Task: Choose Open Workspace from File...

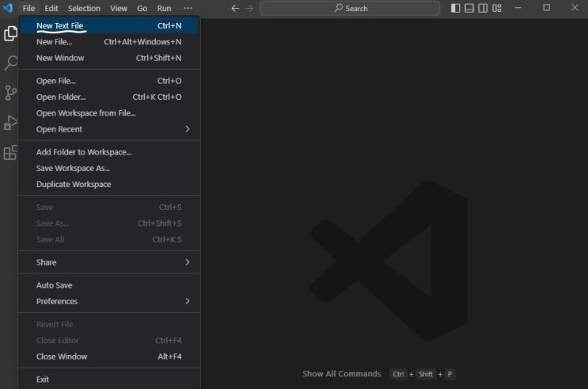Action: pyautogui.click(x=109, y=113)
